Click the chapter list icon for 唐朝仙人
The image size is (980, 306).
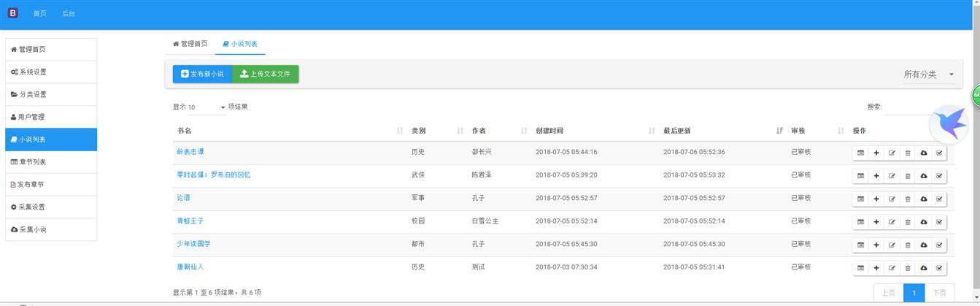(x=860, y=268)
